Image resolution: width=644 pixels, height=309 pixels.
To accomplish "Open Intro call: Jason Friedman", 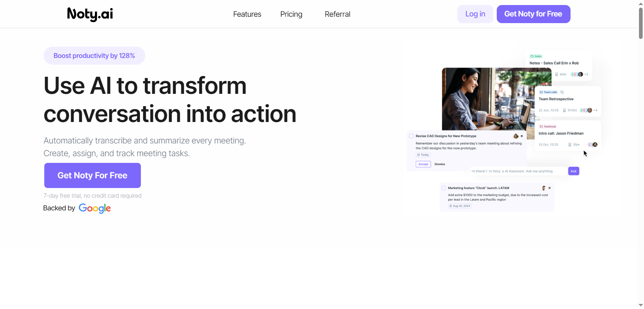I will tap(561, 133).
